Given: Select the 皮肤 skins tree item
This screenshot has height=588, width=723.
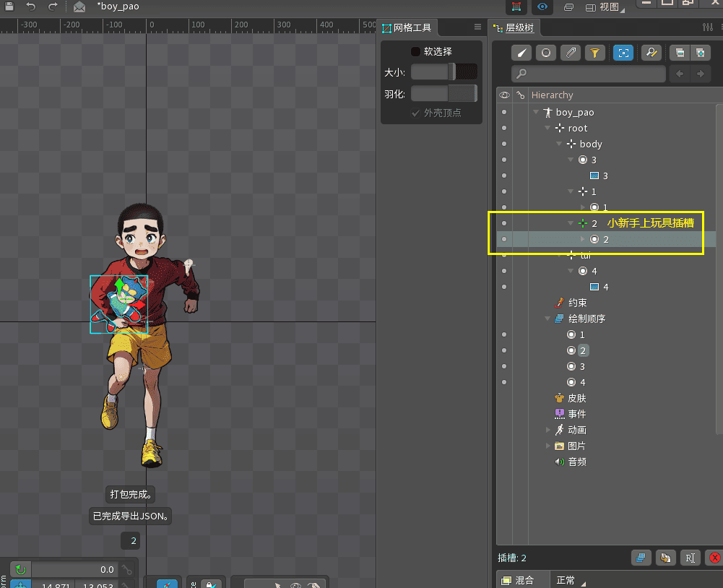Looking at the screenshot, I should click(x=576, y=398).
